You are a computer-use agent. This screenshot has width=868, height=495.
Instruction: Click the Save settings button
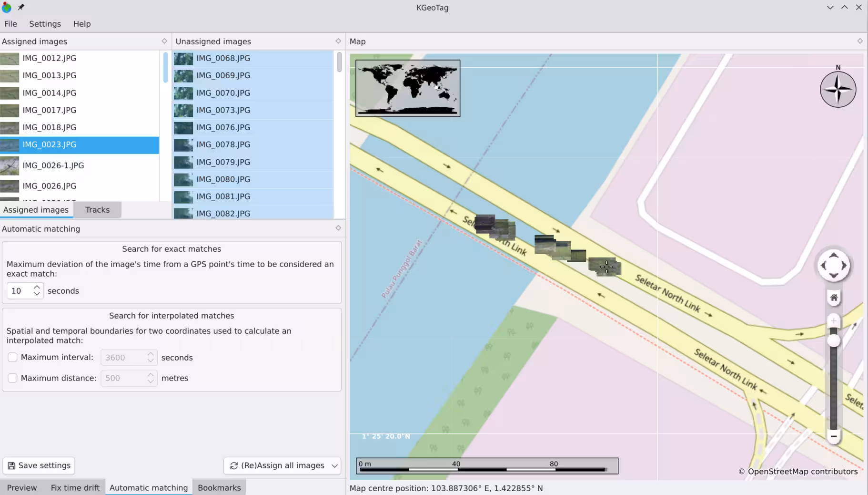pyautogui.click(x=39, y=465)
